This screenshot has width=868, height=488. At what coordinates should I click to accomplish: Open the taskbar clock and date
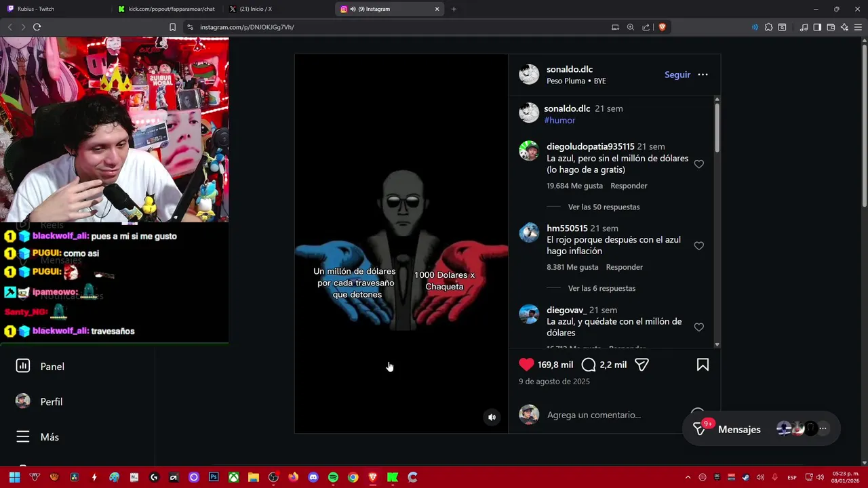(846, 477)
